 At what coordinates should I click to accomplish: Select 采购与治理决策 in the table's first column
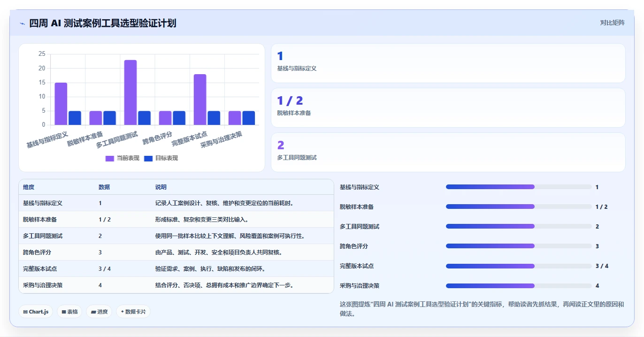43,285
